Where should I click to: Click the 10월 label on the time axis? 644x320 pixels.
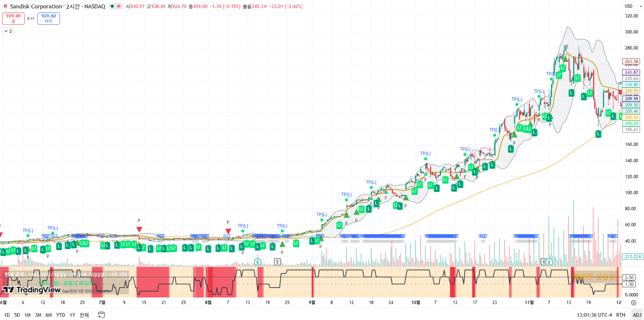tap(416, 303)
